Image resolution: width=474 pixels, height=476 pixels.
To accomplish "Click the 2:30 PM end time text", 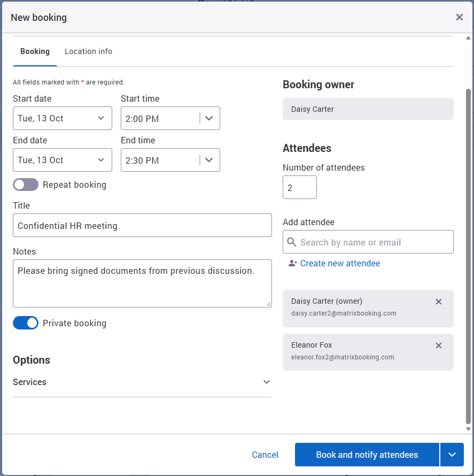I will pos(142,160).
